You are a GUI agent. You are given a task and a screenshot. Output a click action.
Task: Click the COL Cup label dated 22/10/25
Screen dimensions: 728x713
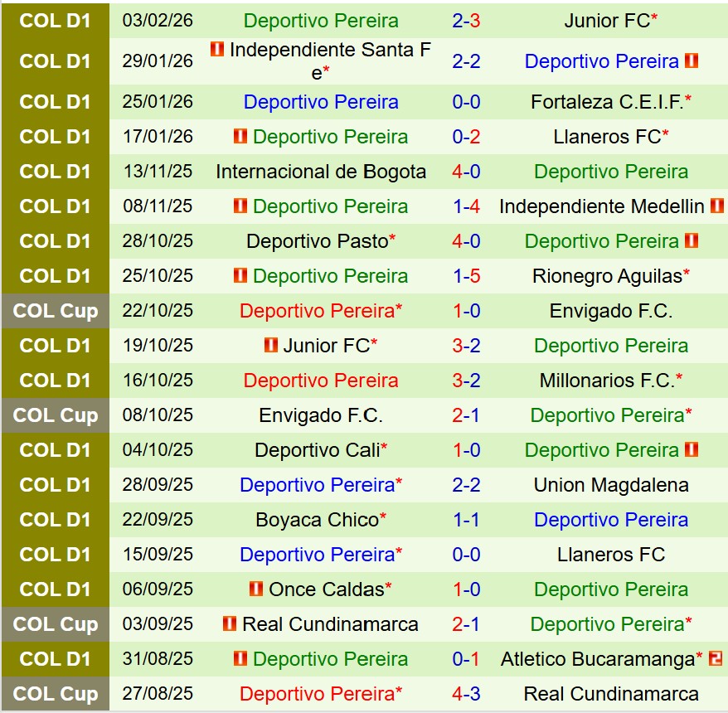pos(56,311)
